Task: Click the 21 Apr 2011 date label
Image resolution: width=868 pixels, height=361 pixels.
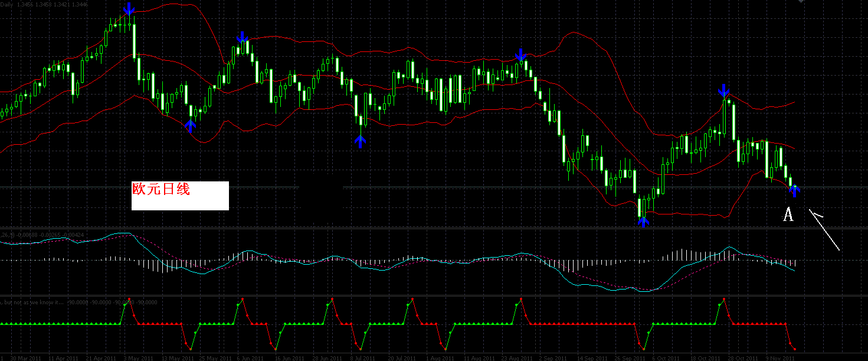Action: tap(101, 358)
